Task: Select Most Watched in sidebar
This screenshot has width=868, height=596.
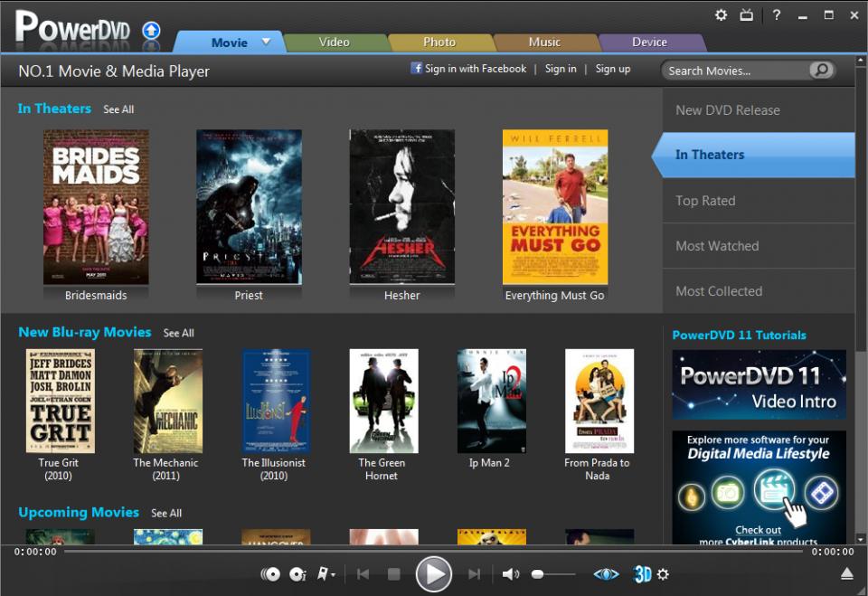Action: point(759,246)
